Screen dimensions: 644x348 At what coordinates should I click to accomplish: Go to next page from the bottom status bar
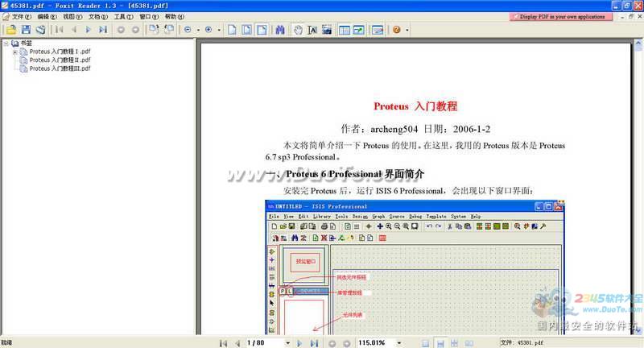pyautogui.click(x=299, y=343)
